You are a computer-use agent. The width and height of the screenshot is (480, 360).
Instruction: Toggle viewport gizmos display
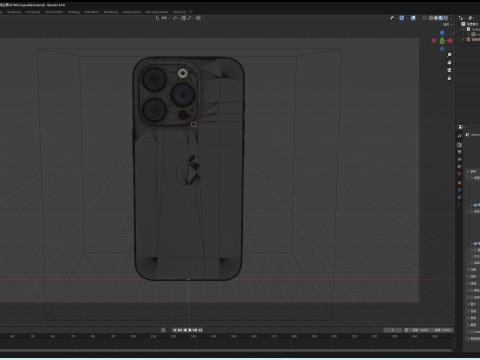401,18
